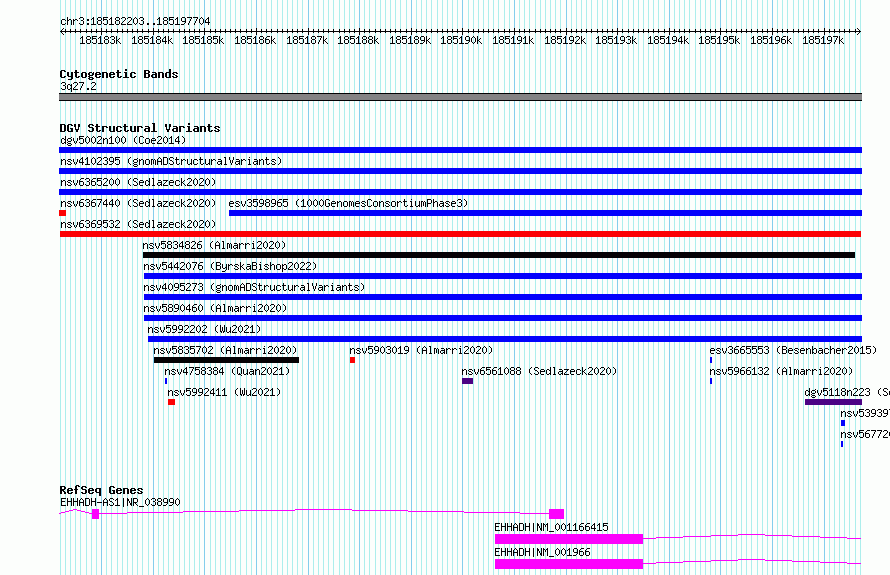The height and width of the screenshot is (575, 890).
Task: Open the esv3665553 (Besenbacher2015) label
Action: tap(793, 350)
